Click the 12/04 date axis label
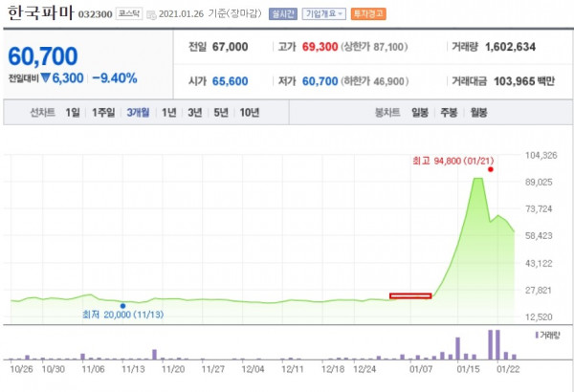574x392 pixels. point(253,369)
